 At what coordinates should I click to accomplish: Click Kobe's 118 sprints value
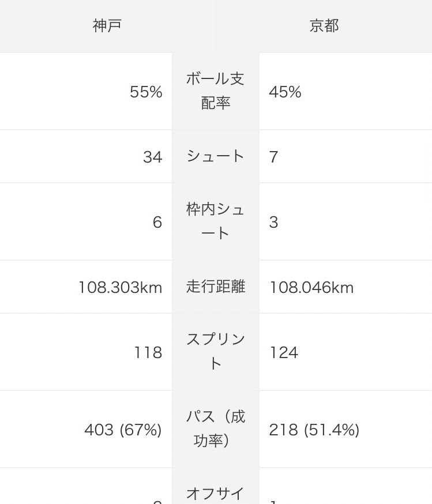(x=148, y=352)
